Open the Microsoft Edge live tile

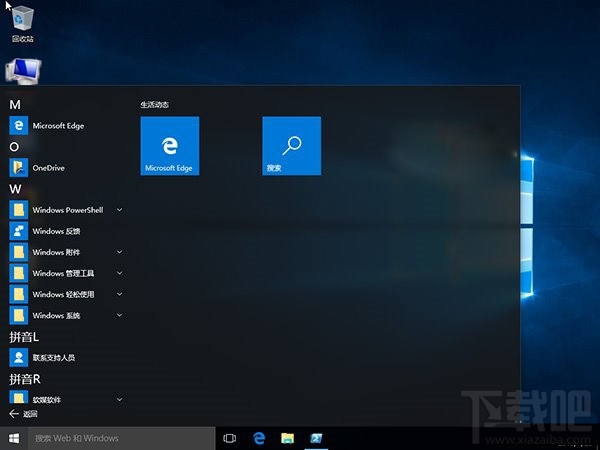(x=170, y=146)
